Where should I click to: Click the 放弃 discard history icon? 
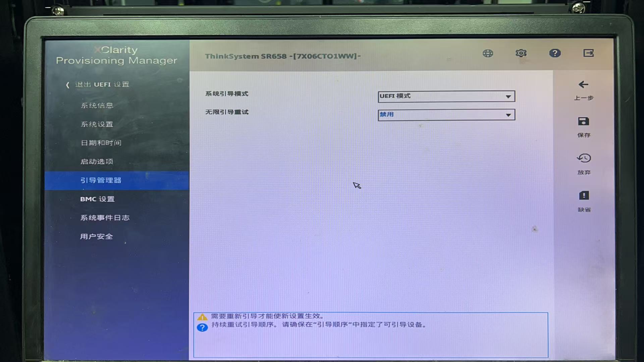pos(584,158)
